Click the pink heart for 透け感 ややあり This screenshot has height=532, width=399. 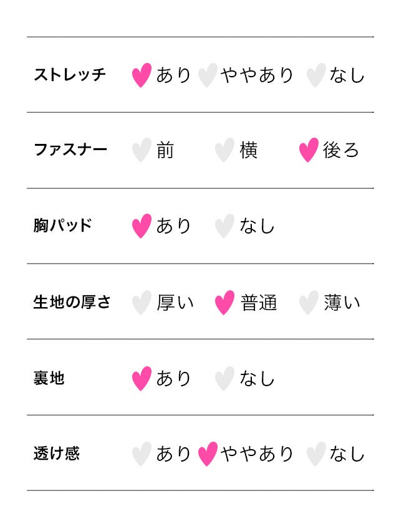click(208, 454)
